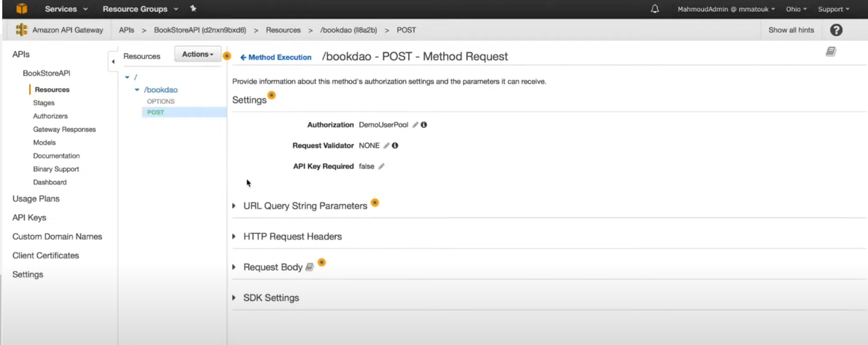
Task: Click the Amazon API Gateway logo icon
Action: point(21,30)
